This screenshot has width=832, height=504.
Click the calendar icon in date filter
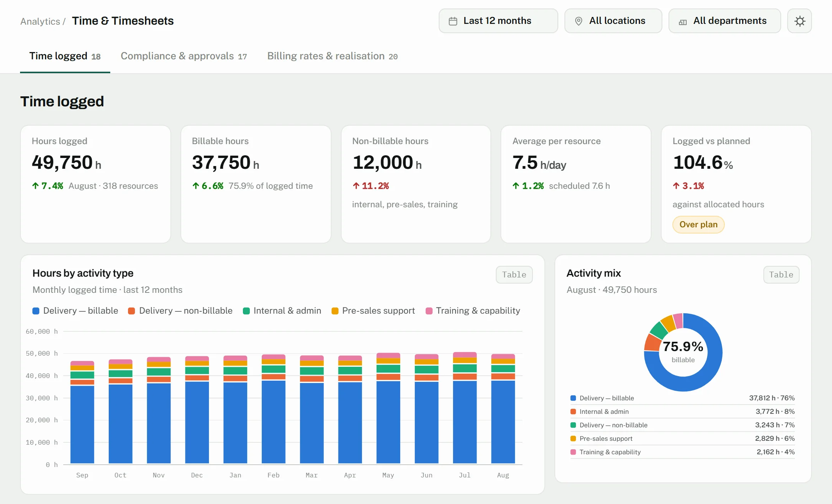[x=453, y=21]
